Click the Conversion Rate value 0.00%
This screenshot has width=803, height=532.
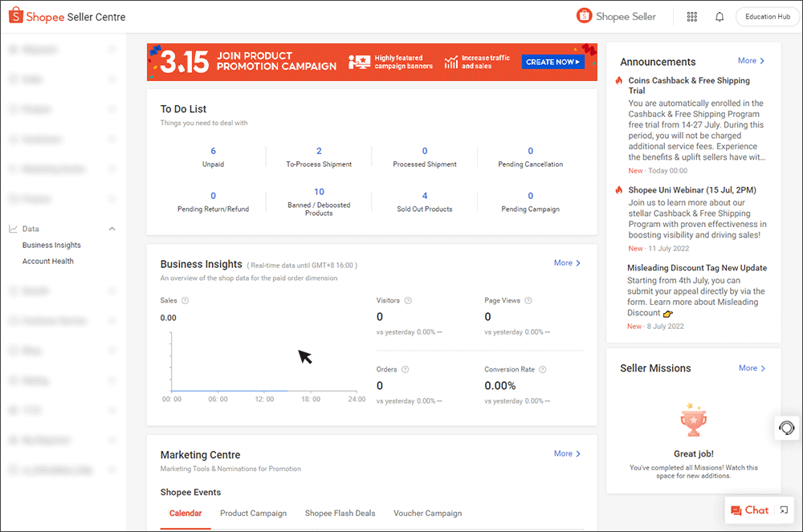pyautogui.click(x=499, y=386)
